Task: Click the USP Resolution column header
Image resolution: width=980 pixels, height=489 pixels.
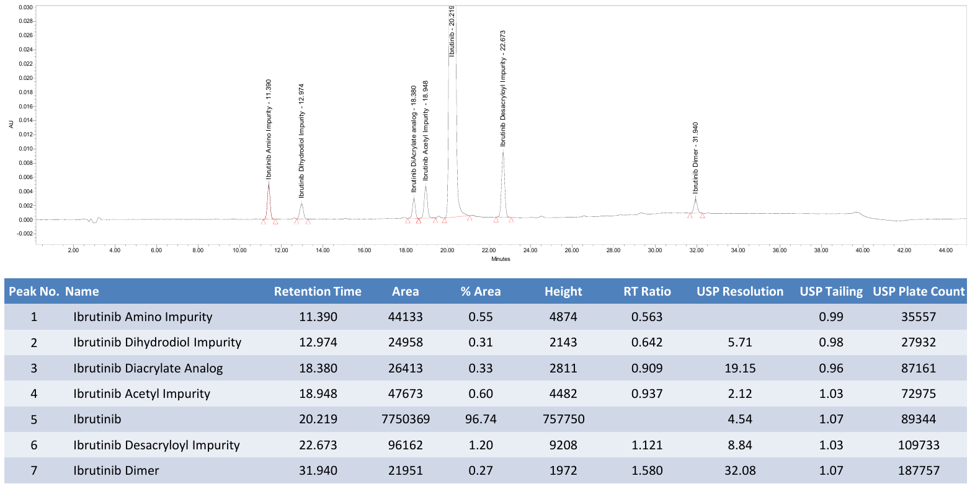Action: [740, 291]
